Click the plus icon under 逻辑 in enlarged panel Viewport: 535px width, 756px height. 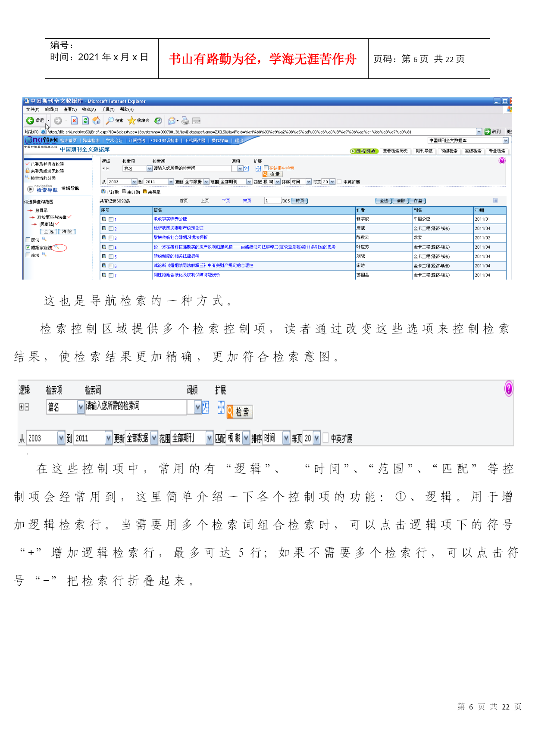21,407
